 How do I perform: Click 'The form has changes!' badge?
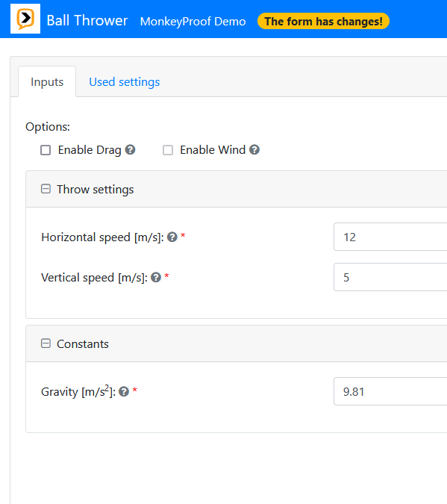click(x=323, y=21)
